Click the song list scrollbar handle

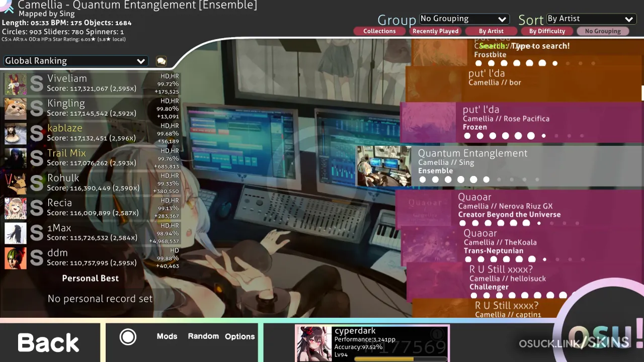pos(642,93)
